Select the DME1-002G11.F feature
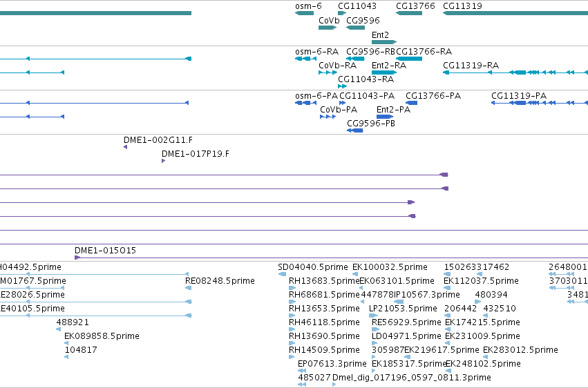 125,147
